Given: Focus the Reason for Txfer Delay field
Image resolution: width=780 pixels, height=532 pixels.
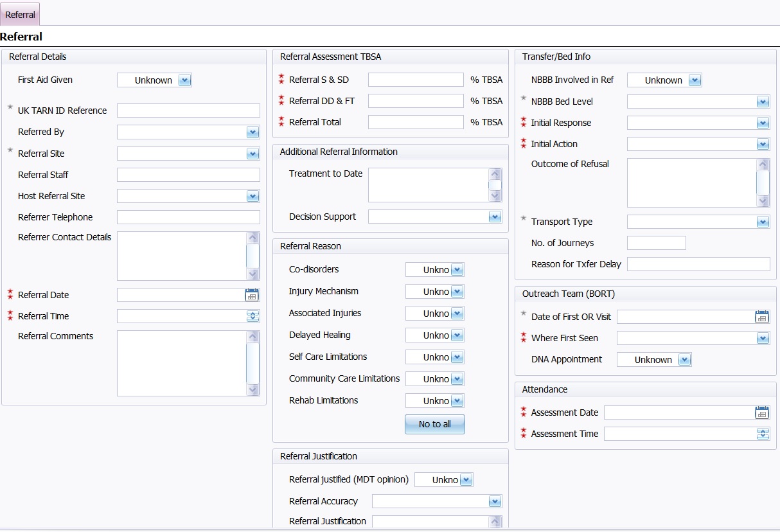Looking at the screenshot, I should (x=698, y=264).
